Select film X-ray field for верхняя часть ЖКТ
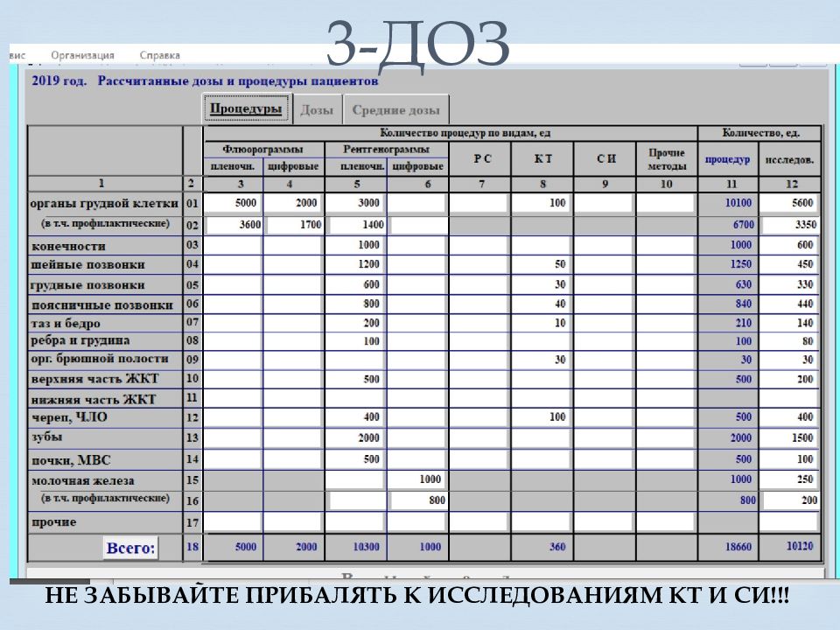840x630 pixels. pyautogui.click(x=355, y=379)
